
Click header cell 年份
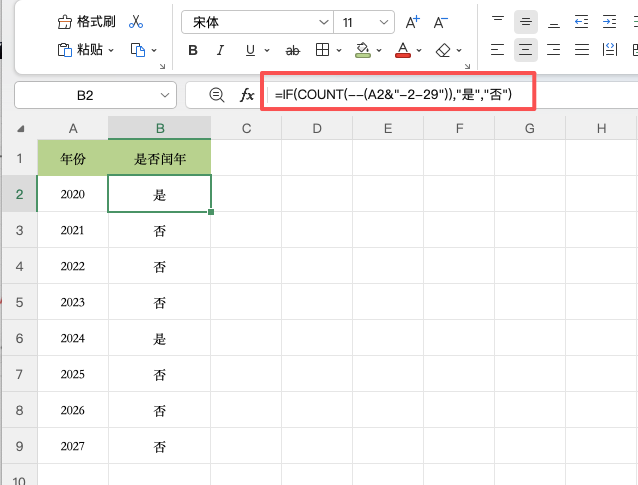[x=73, y=158]
